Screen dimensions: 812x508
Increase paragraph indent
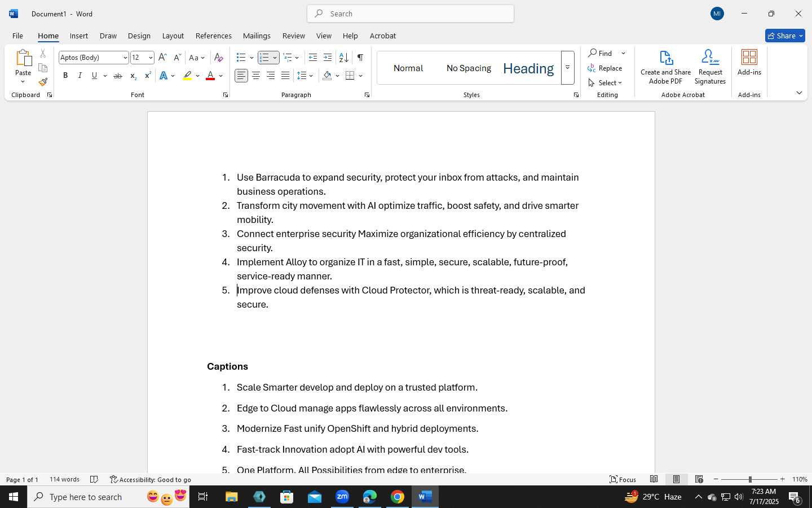tap(328, 58)
